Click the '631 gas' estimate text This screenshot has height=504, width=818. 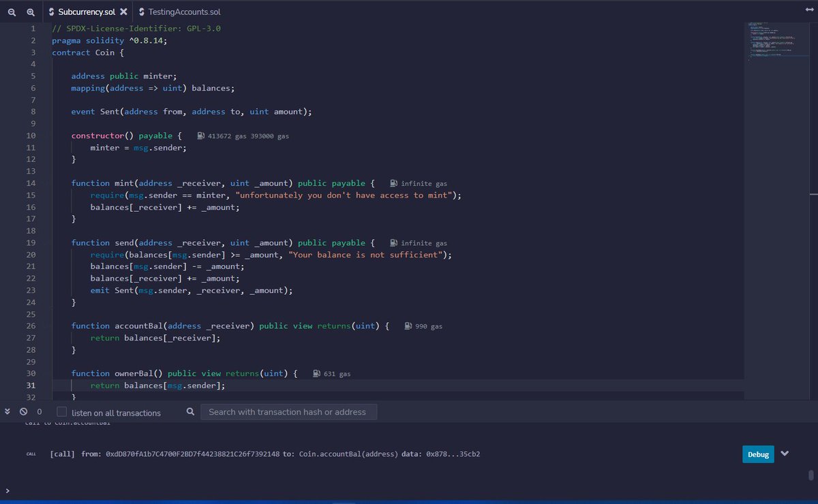coord(337,374)
